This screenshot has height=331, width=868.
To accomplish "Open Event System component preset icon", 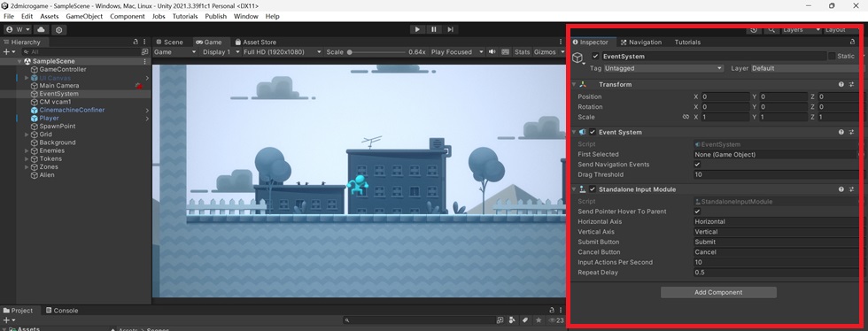I will pyautogui.click(x=851, y=132).
